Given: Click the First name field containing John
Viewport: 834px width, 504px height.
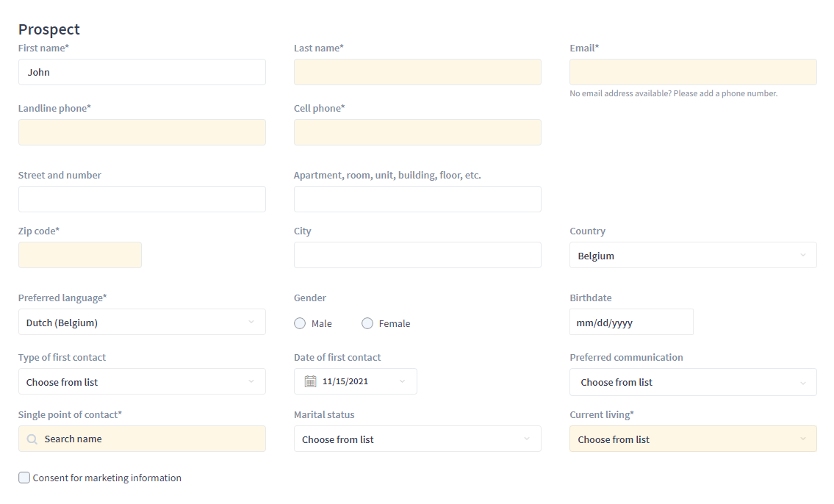Looking at the screenshot, I should click(x=142, y=72).
